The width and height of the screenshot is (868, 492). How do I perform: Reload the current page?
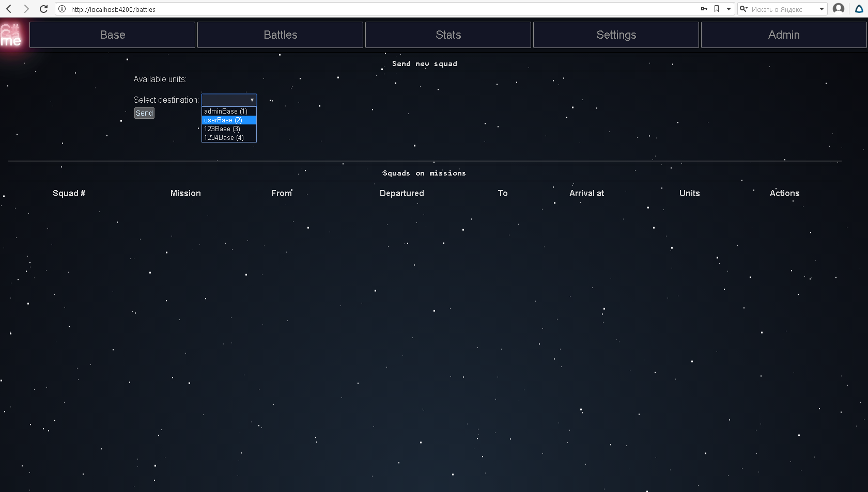click(44, 9)
